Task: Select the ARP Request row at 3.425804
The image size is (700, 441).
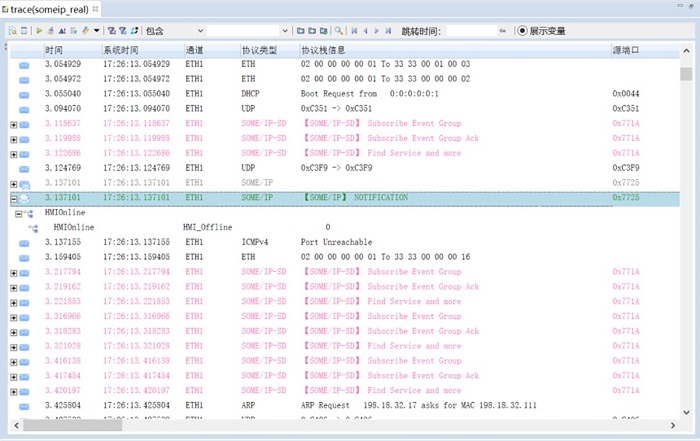Action: click(x=345, y=405)
